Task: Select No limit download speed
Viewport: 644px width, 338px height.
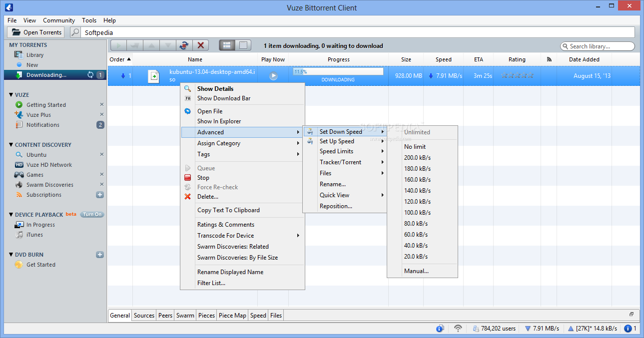Action: point(422,147)
